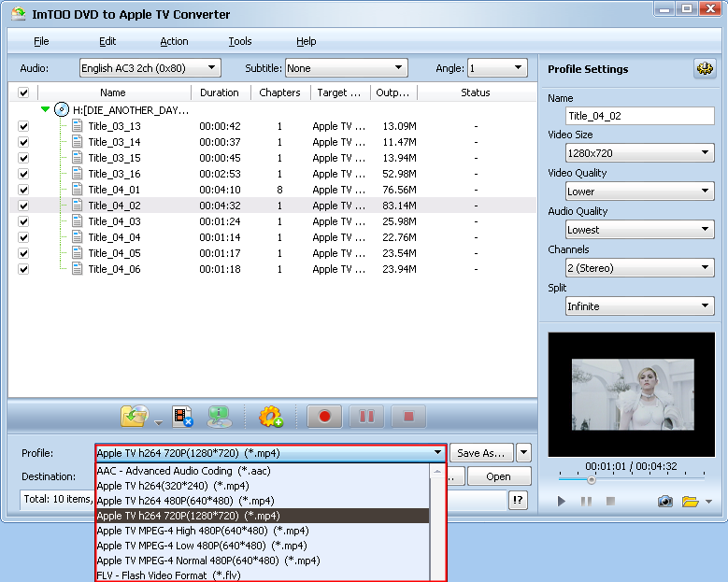Select Apple TV h264 480P(640*480) profile

pos(263,501)
